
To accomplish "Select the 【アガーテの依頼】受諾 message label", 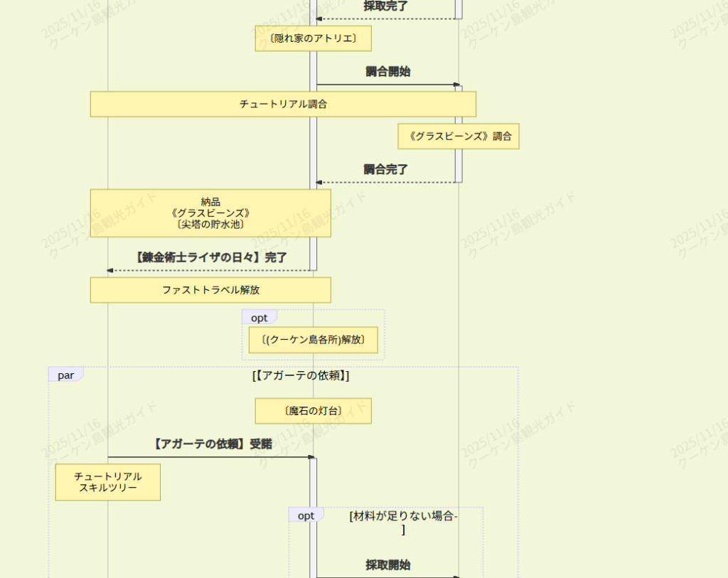I will [x=212, y=444].
